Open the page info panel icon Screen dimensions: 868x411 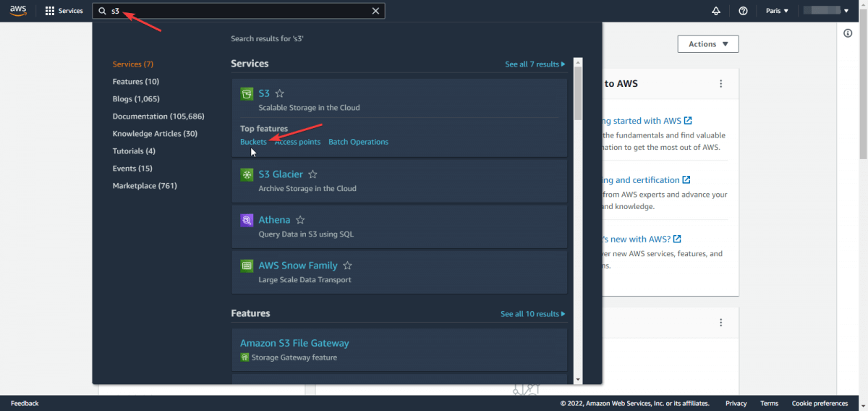tap(848, 34)
